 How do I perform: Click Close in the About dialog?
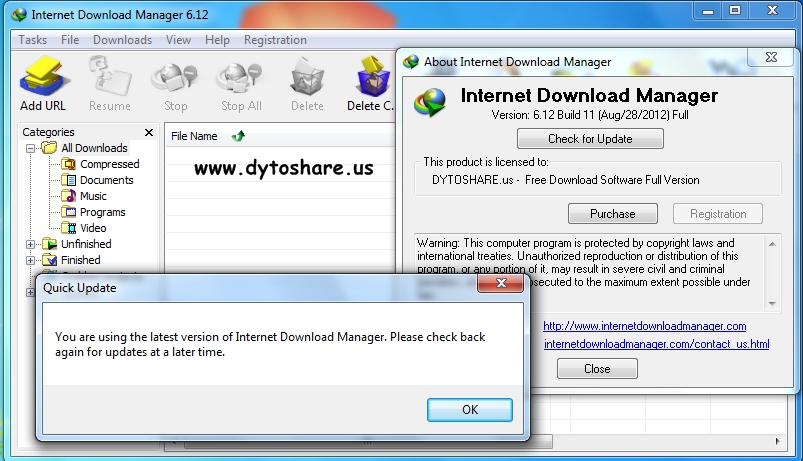[597, 369]
